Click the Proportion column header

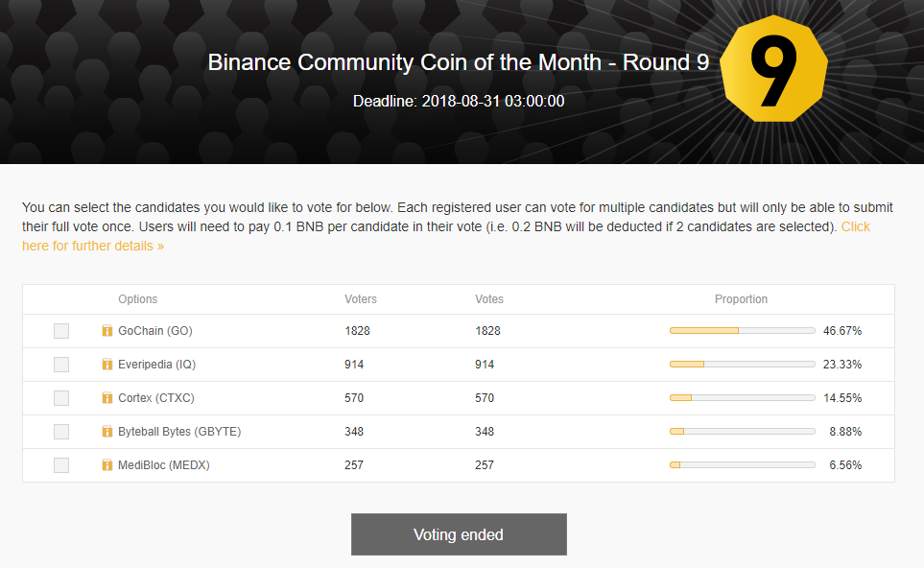[x=741, y=299]
